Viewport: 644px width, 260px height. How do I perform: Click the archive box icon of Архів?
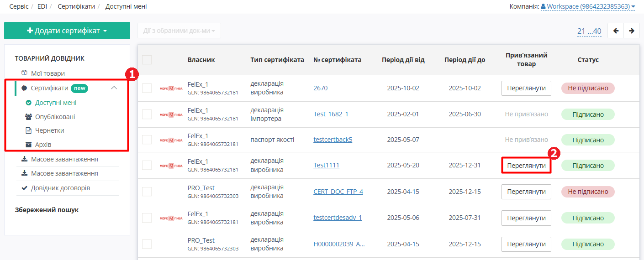point(28,145)
